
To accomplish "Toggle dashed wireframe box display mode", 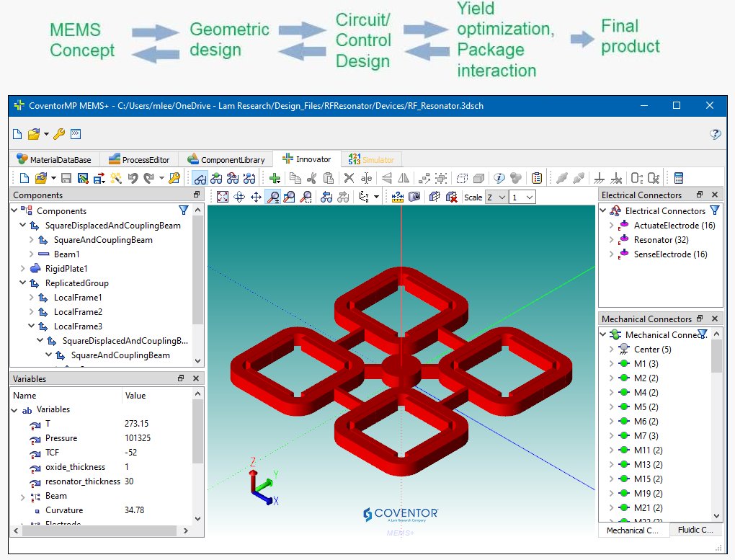I will 462,178.
